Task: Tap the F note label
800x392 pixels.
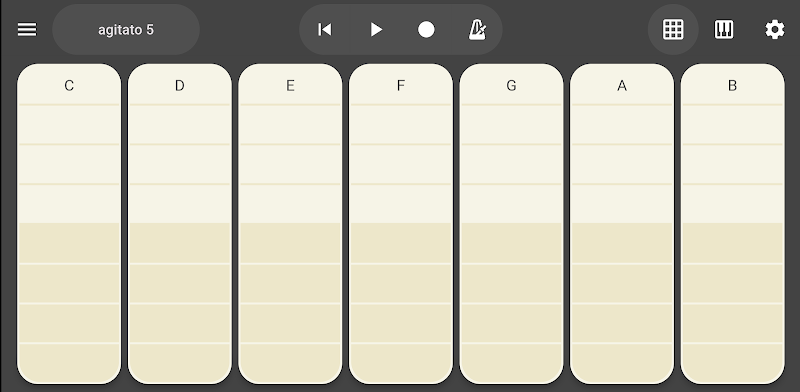Action: click(x=401, y=86)
